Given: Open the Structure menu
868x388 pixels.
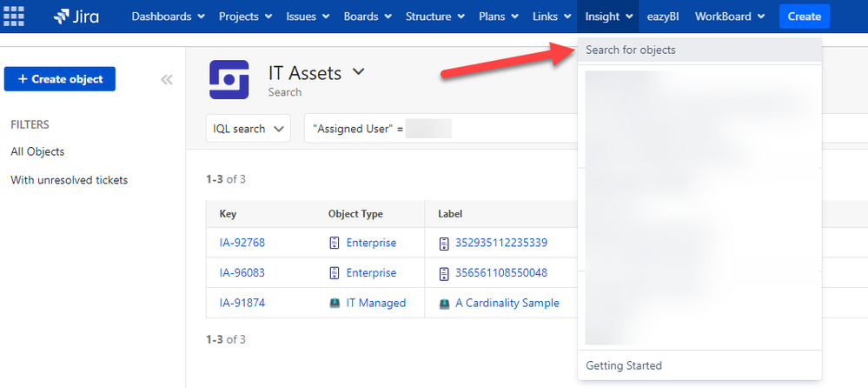Looking at the screenshot, I should point(435,17).
